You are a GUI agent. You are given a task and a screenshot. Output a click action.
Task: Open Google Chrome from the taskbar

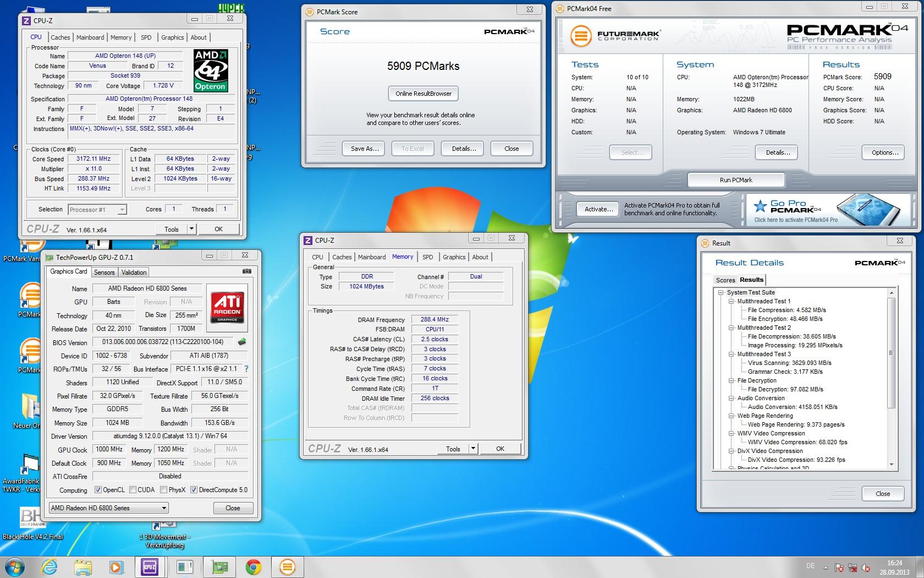(254, 566)
